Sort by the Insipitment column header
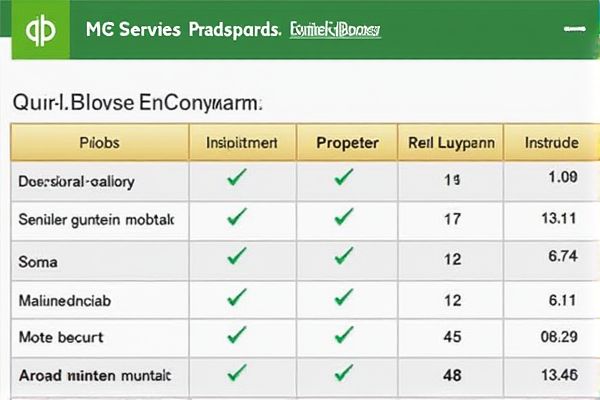The height and width of the screenshot is (400, 600). click(242, 143)
